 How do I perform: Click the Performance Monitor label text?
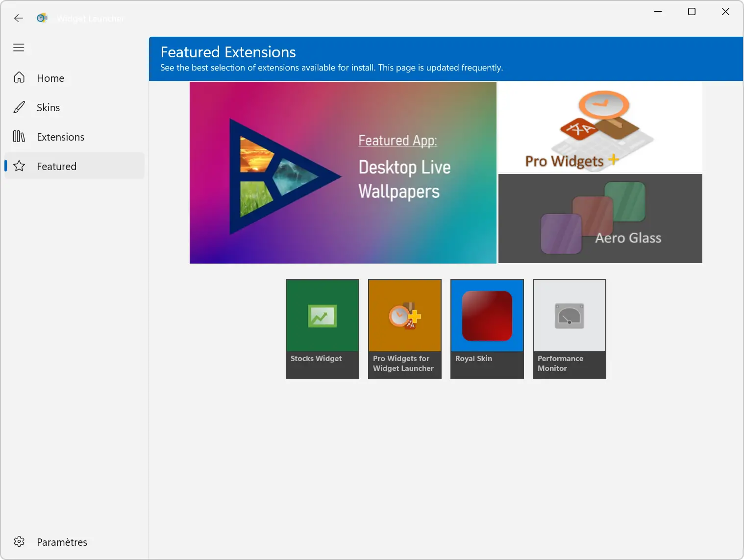point(560,364)
